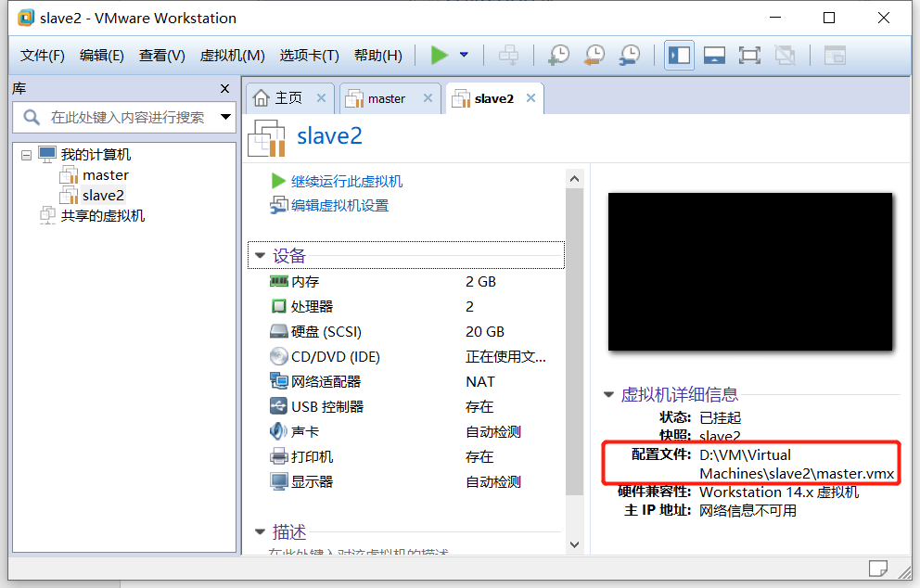This screenshot has height=588, width=920.
Task: Select 共享的虚拟机 in library tree
Action: coord(103,215)
